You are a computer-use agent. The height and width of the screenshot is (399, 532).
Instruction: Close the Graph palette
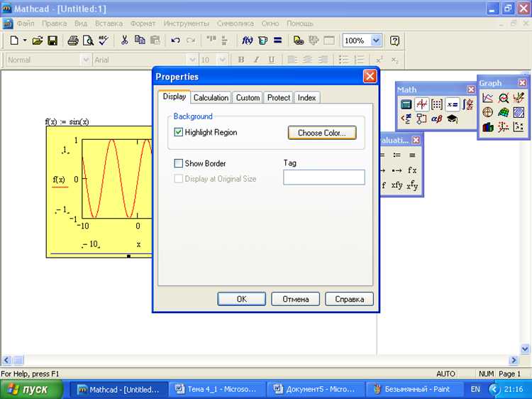tap(522, 83)
